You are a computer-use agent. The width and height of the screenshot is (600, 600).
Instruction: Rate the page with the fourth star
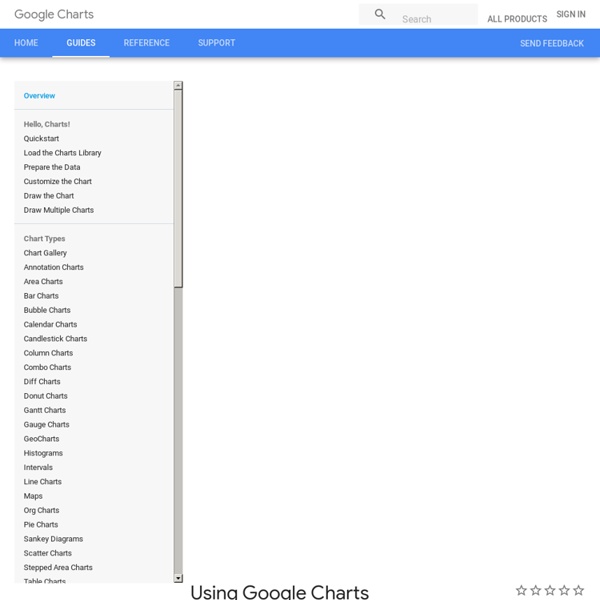(564, 590)
